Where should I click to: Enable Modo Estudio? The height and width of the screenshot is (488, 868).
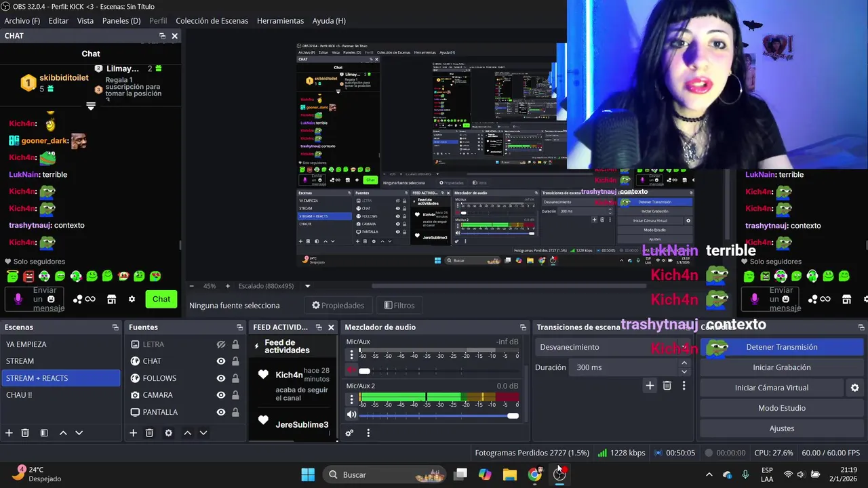tap(781, 408)
